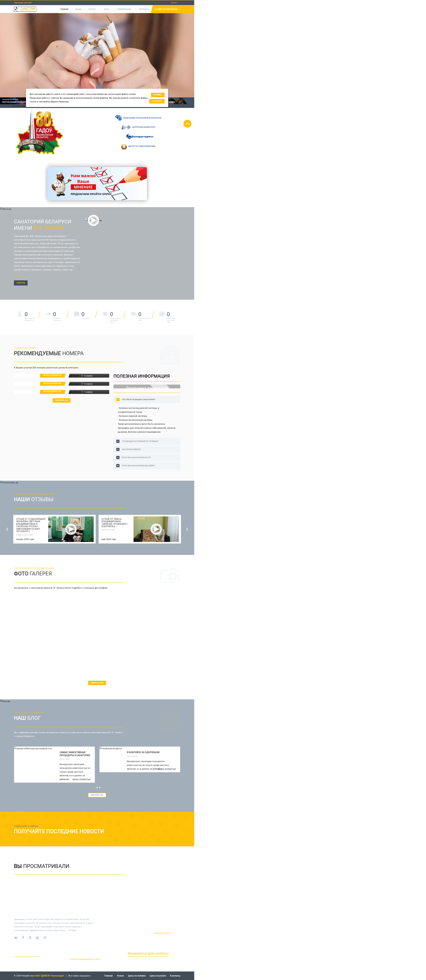Collapse the 'Что лечат в вашем санатории?' item

pyautogui.click(x=147, y=400)
